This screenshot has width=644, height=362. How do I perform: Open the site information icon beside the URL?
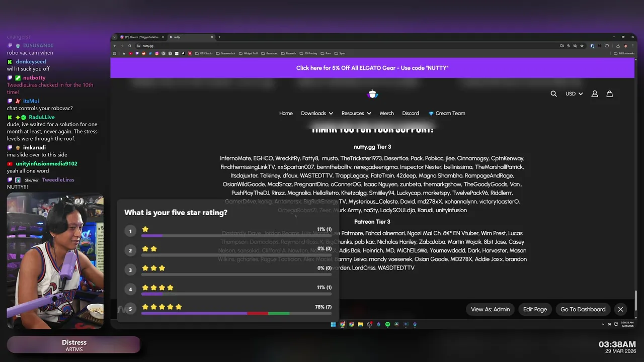(x=138, y=46)
